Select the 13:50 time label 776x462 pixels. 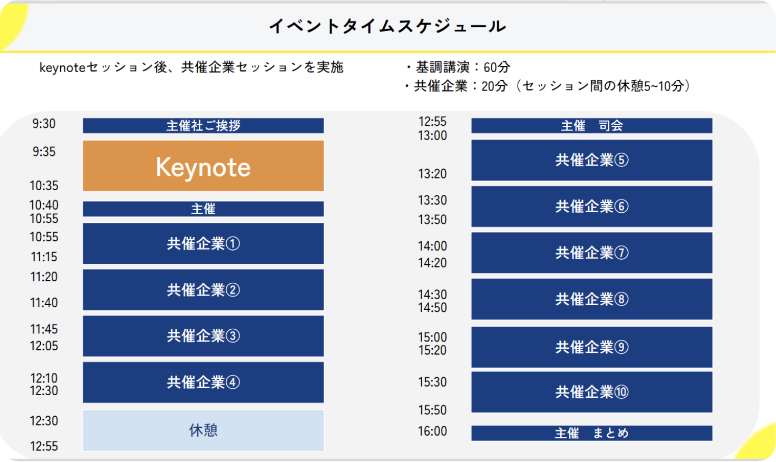[433, 220]
